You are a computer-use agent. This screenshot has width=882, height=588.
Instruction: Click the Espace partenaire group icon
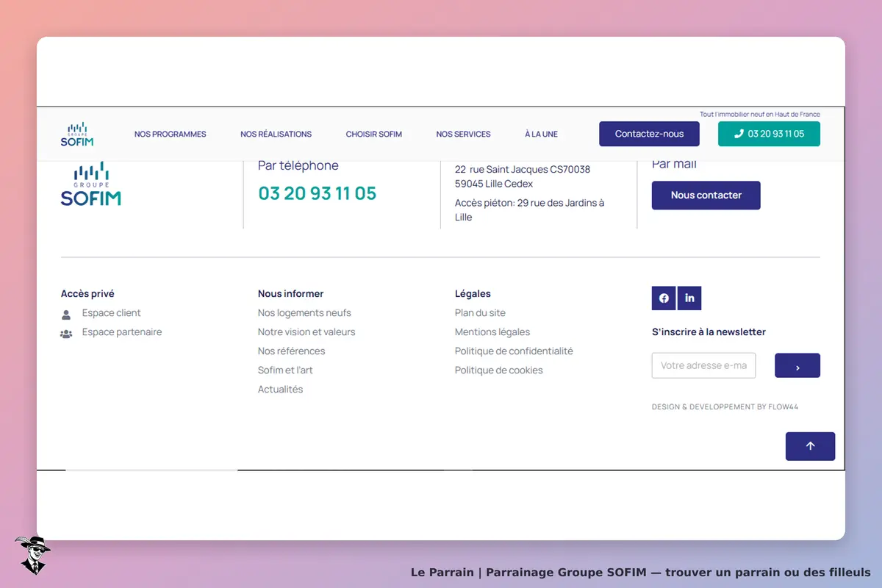[66, 334]
